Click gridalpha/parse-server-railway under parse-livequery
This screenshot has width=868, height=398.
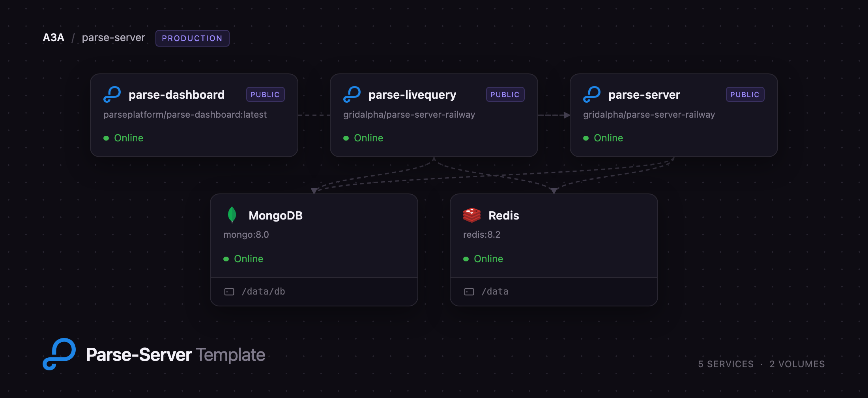tap(409, 115)
